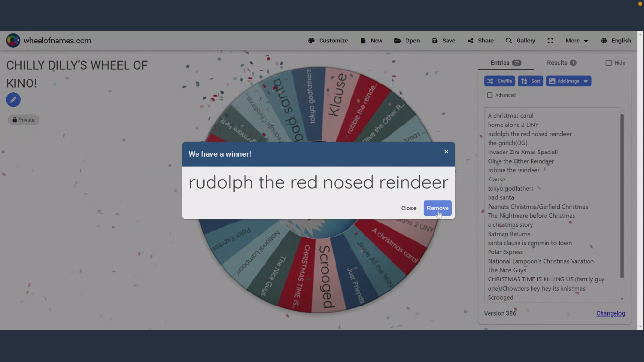Click the 'the grinch(OG)' entry

pos(507,143)
